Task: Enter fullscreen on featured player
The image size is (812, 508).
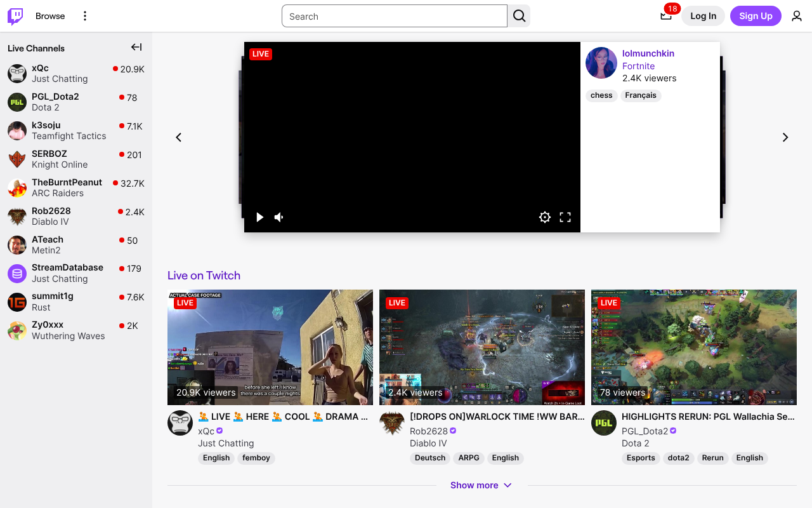Action: 565,217
